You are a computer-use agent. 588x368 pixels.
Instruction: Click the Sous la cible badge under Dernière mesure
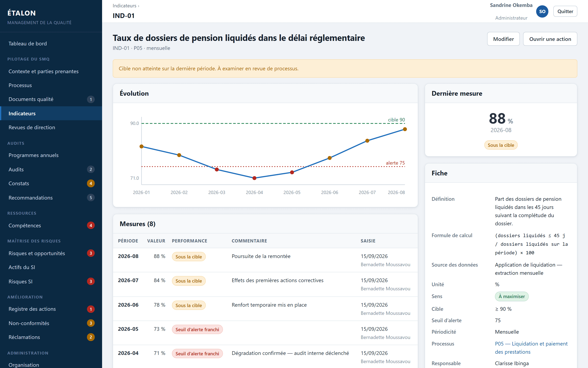[501, 145]
